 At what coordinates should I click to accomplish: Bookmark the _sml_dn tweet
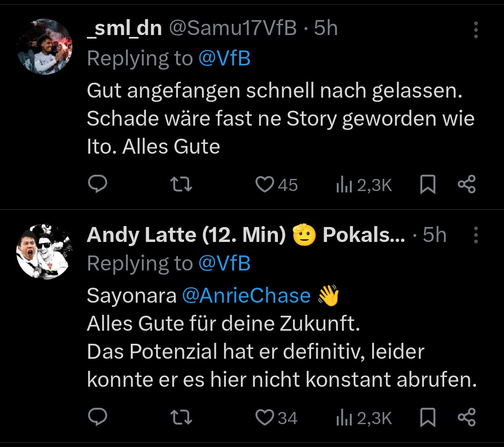click(428, 185)
